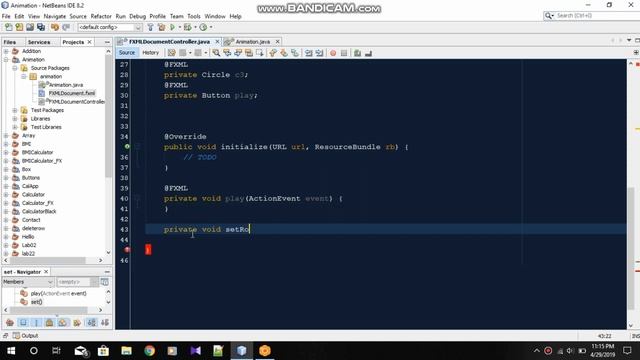Viewport: 640px width, 360px height.
Task: Click the Comment code icon
Action: point(358,53)
